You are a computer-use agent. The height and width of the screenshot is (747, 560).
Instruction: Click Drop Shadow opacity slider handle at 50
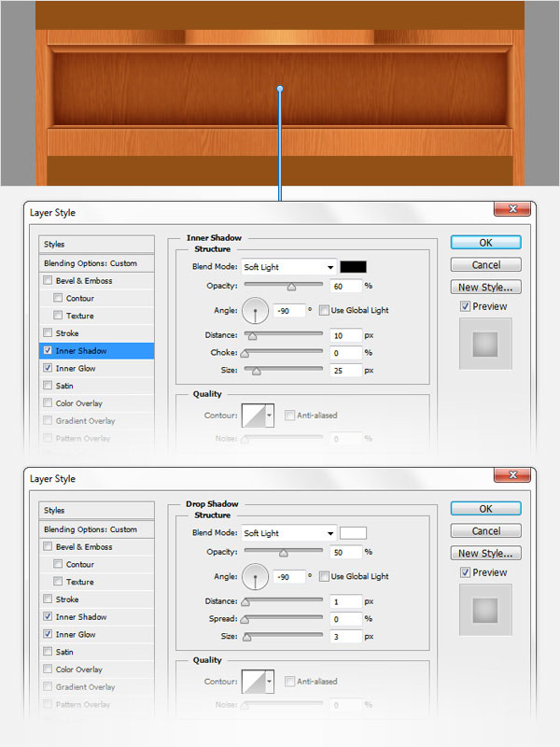point(284,553)
